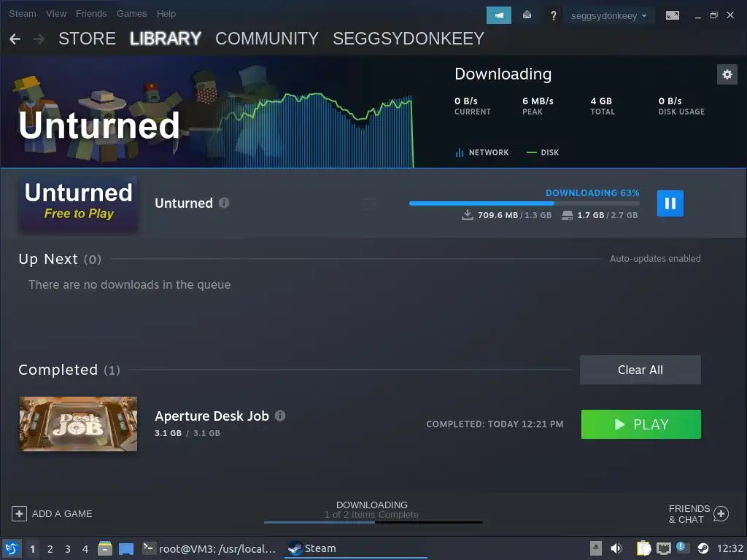Toggle the NETWORK graph legend
The height and width of the screenshot is (560, 747).
pos(481,152)
